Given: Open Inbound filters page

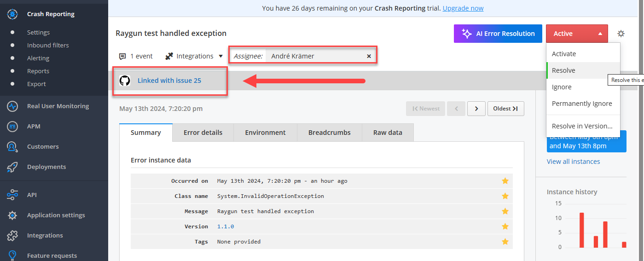Looking at the screenshot, I should (x=48, y=45).
